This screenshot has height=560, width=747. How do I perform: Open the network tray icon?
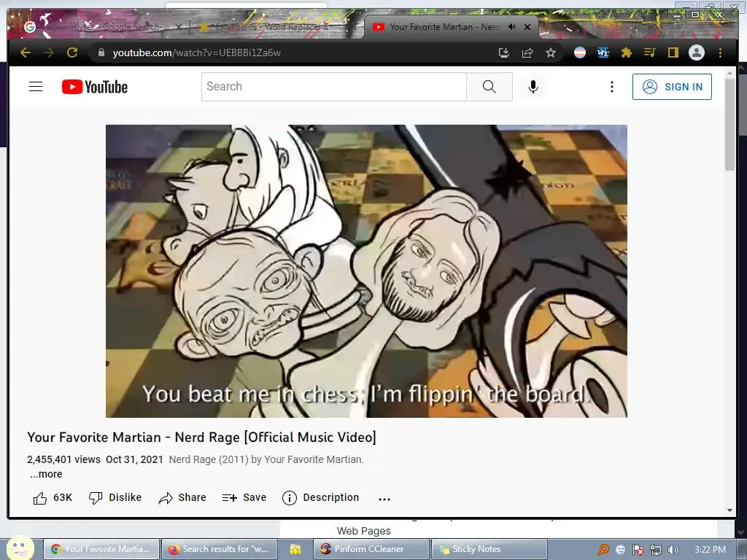click(656, 550)
